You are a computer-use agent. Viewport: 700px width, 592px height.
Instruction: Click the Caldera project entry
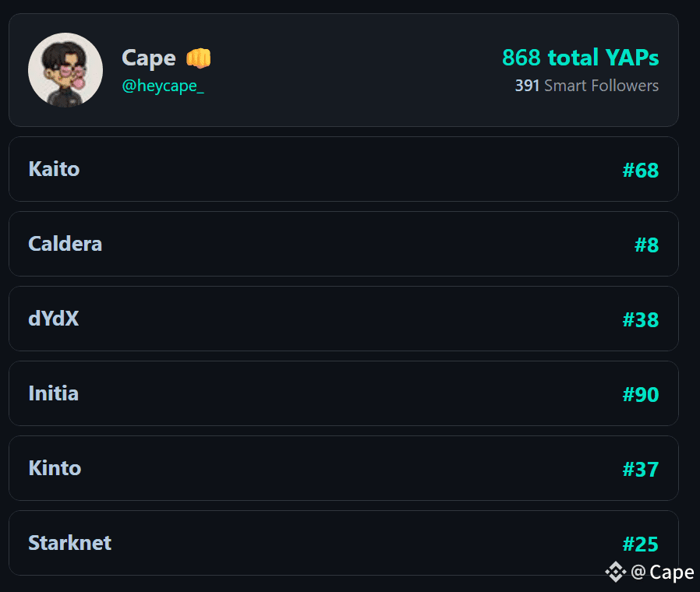click(x=343, y=244)
